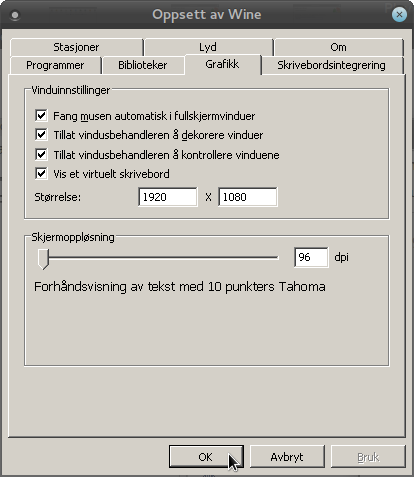Open the Om tab

click(x=339, y=47)
